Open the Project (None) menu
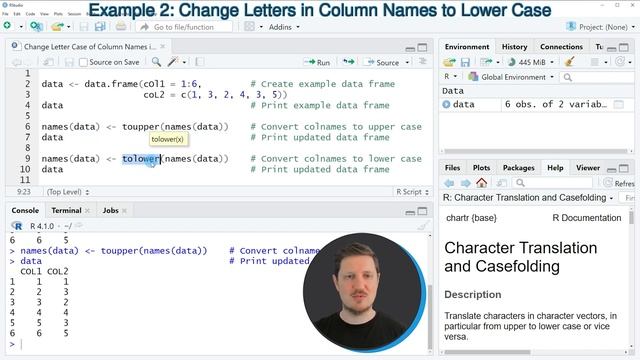This screenshot has width=640, height=360. coord(600,27)
